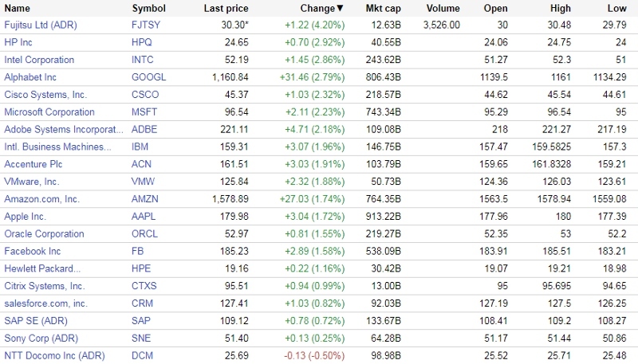Open the salesforce.com, inc. link
The width and height of the screenshot is (638, 364).
46,303
